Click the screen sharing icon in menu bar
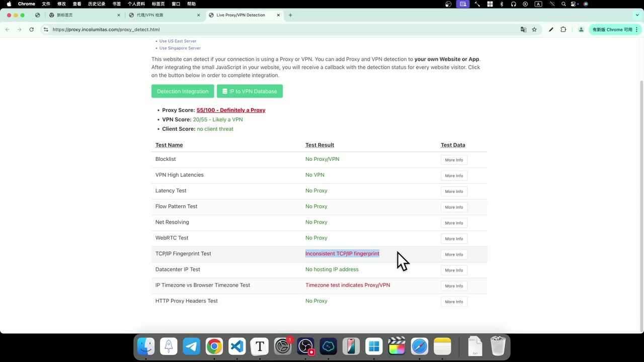The height and width of the screenshot is (362, 644). 463,4
